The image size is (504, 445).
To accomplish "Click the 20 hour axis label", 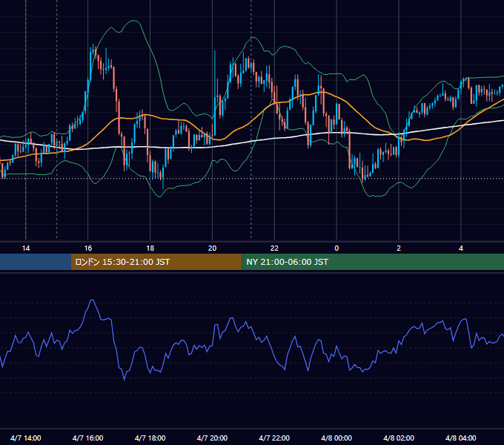I will (x=212, y=248).
